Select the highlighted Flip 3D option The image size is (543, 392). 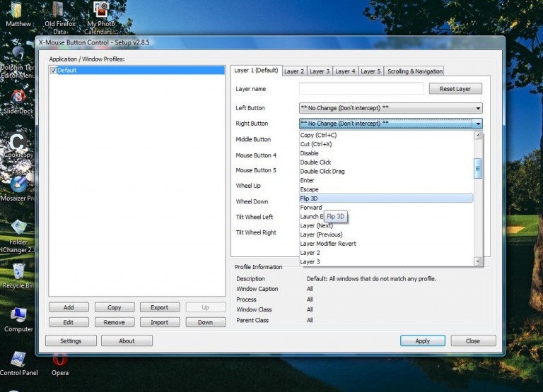pyautogui.click(x=386, y=198)
